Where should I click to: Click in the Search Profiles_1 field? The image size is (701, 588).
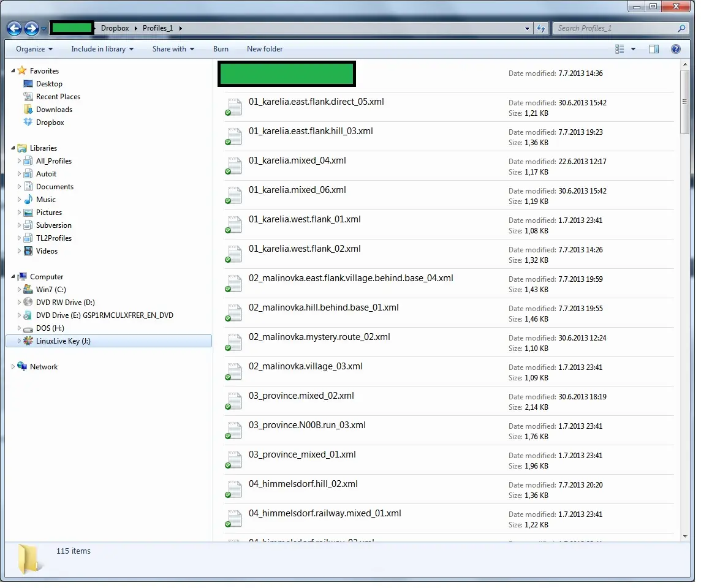pyautogui.click(x=621, y=29)
